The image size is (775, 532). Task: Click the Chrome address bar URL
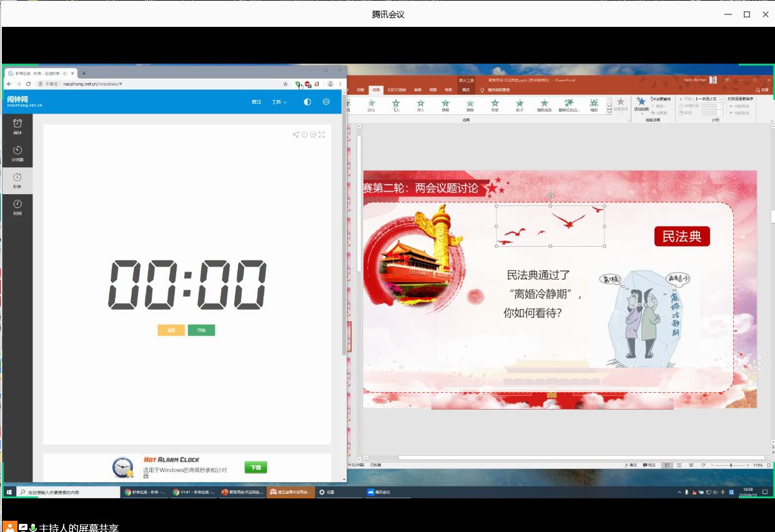click(92, 84)
